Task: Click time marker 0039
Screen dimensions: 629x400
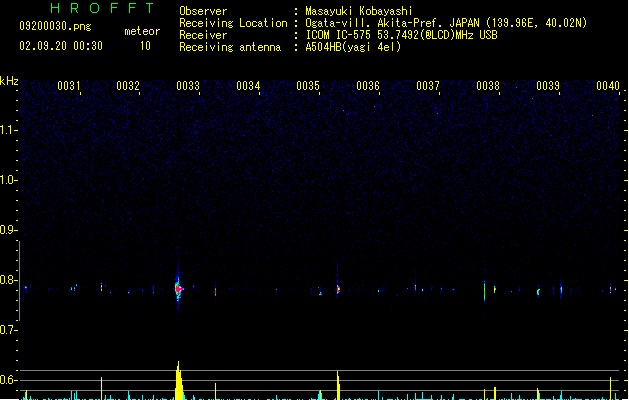Action: (x=548, y=85)
